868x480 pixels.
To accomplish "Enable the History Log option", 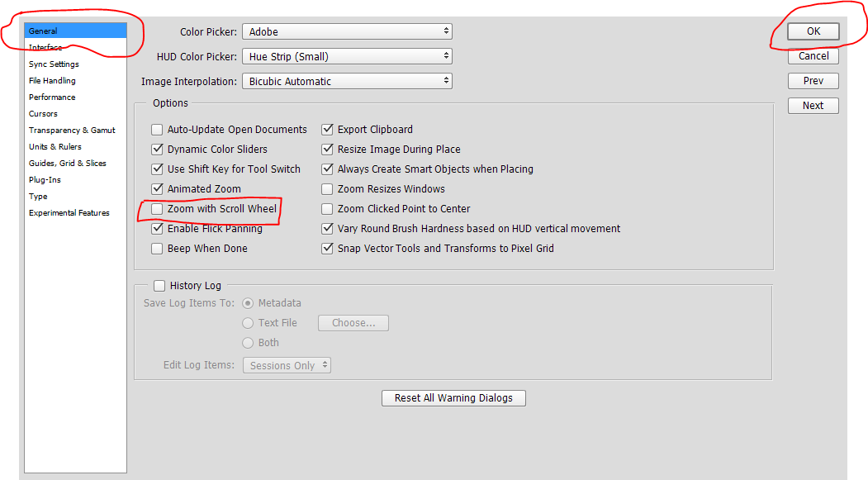I will click(x=159, y=285).
